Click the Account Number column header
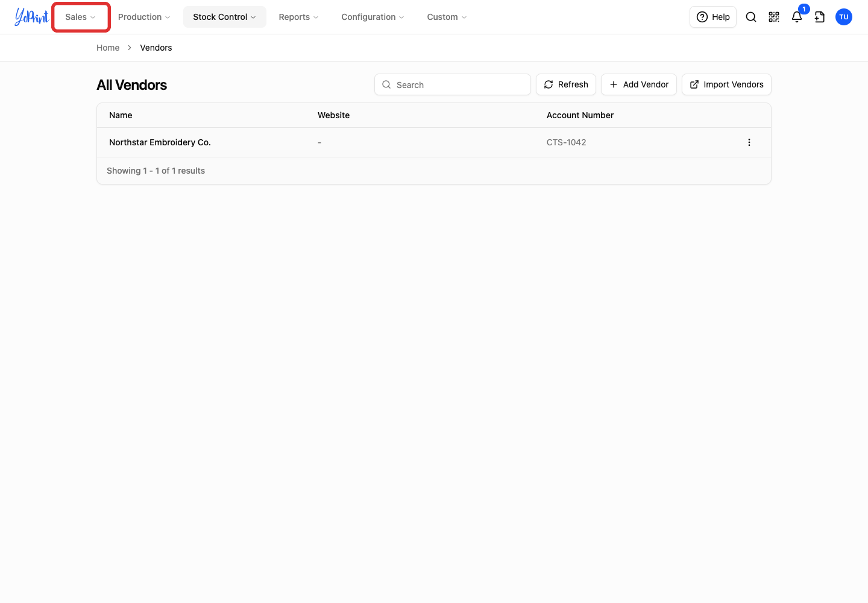 pyautogui.click(x=580, y=115)
